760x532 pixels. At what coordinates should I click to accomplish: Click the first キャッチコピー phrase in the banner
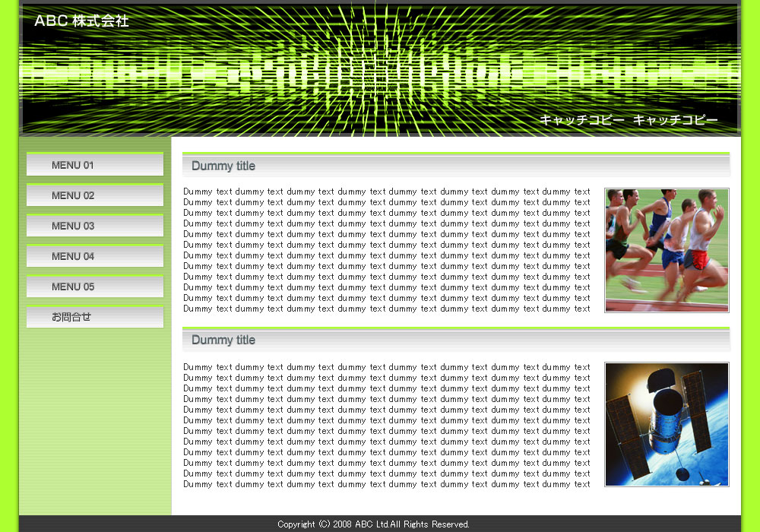[x=582, y=120]
